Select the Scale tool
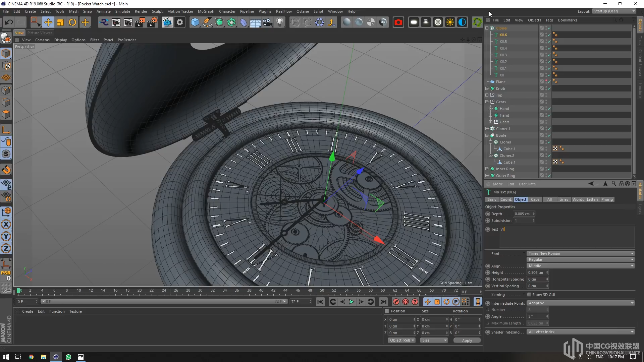The width and height of the screenshot is (644, 362). pos(60,22)
